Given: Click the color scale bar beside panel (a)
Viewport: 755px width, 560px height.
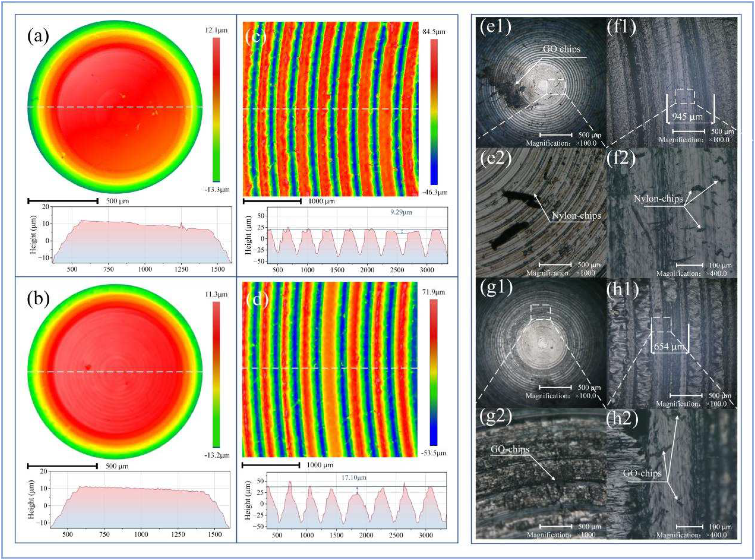Looking at the screenshot, I should [x=216, y=109].
